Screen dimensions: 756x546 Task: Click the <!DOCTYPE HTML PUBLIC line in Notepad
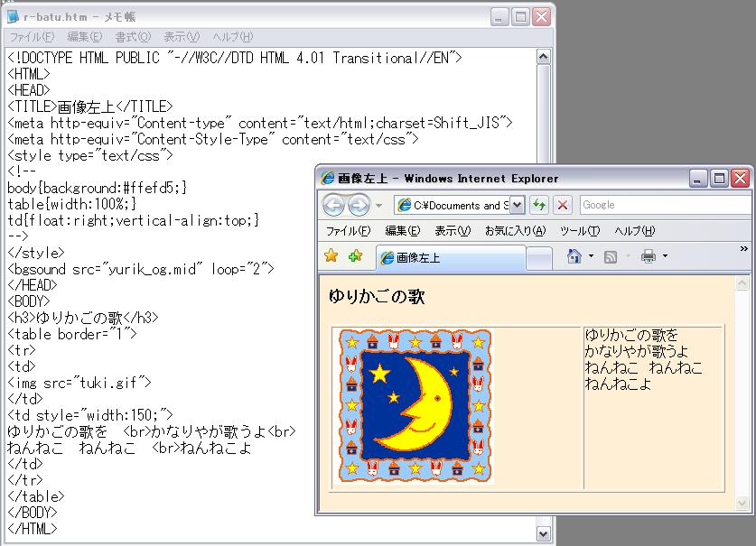(235, 58)
